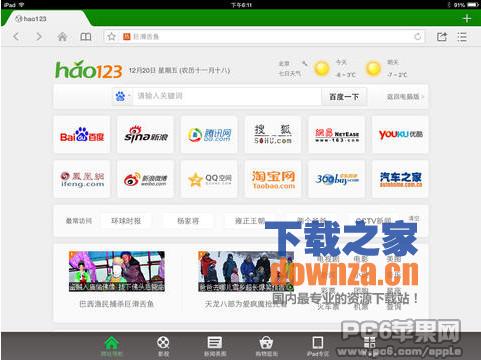Viewport: 481px width, 360px height.
Task: Click the 百度一下 search button
Action: pyautogui.click(x=344, y=97)
